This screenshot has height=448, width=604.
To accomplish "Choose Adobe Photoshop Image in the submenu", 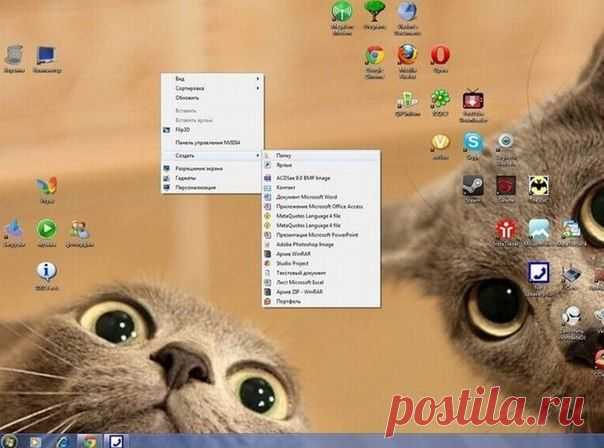I will (305, 245).
